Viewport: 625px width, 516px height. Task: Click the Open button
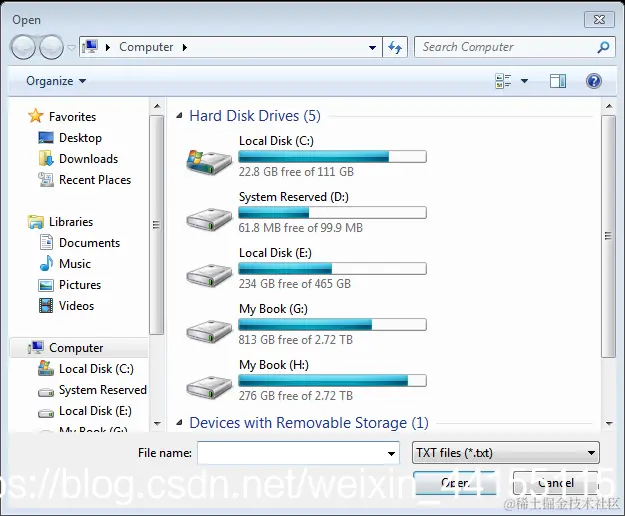[x=455, y=483]
